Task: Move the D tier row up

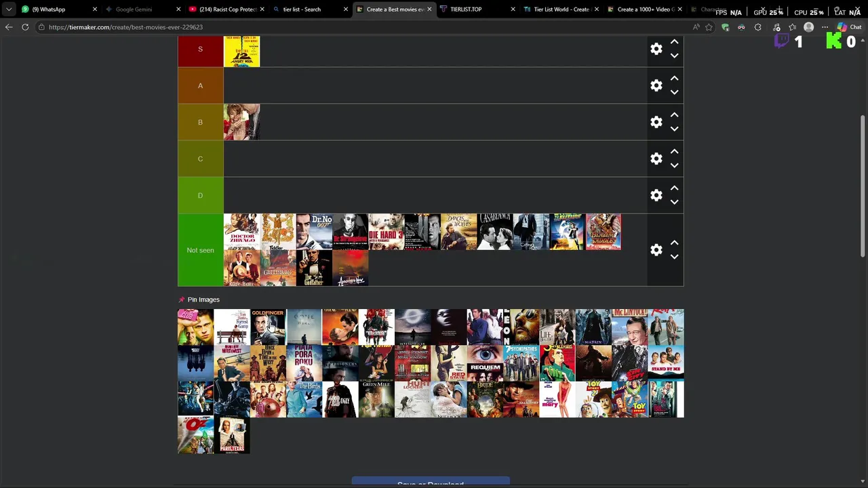Action: (674, 188)
